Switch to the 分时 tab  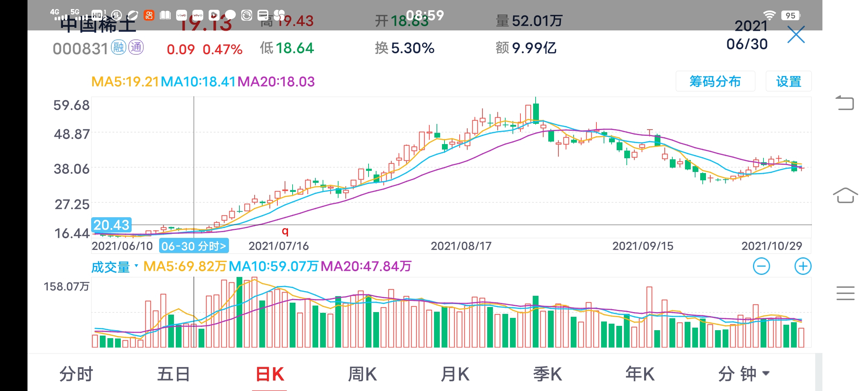pos(76,374)
